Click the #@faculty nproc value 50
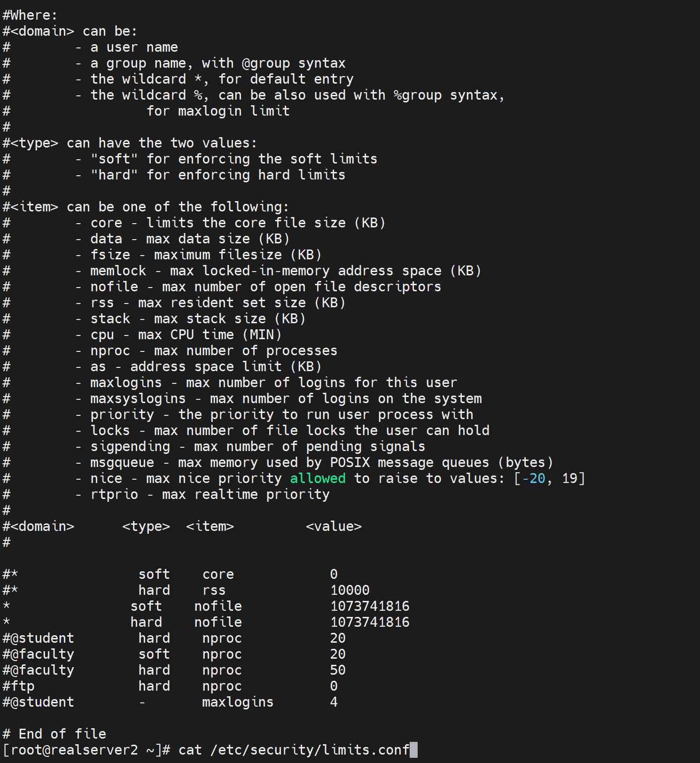Viewport: 700px width, 763px height. point(338,670)
